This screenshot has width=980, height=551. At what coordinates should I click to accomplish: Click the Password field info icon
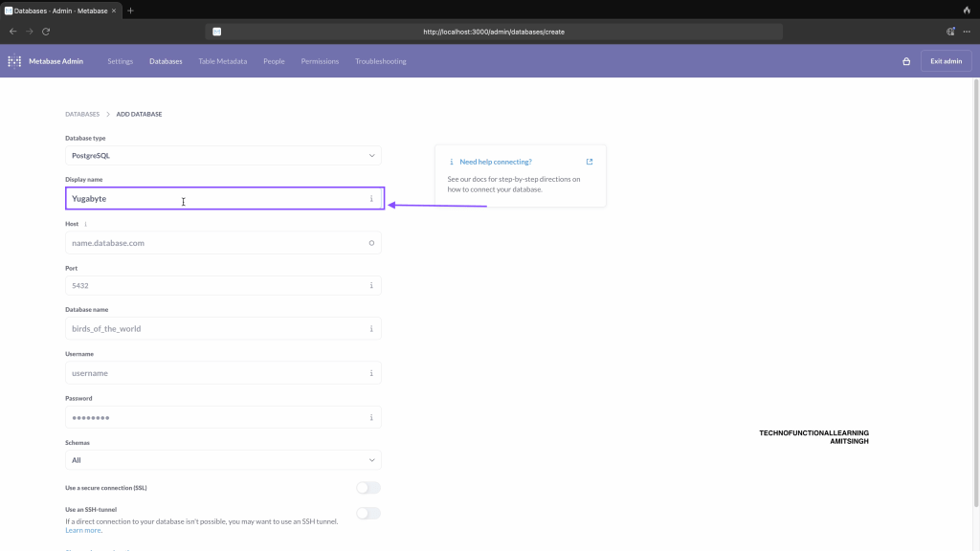click(x=371, y=417)
